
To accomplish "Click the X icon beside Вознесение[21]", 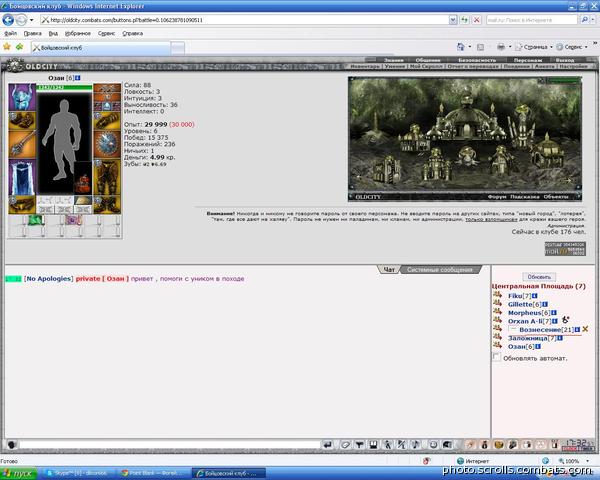I will [585, 329].
